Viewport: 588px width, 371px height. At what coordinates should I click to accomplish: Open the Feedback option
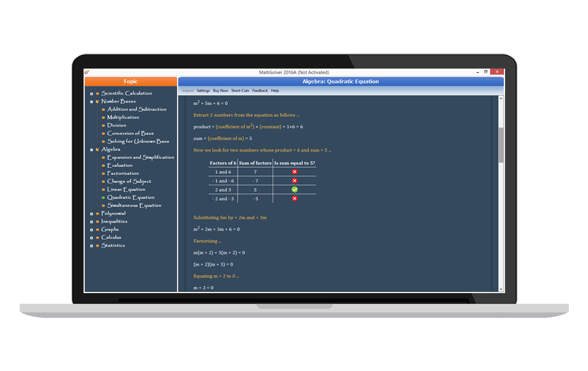(259, 90)
